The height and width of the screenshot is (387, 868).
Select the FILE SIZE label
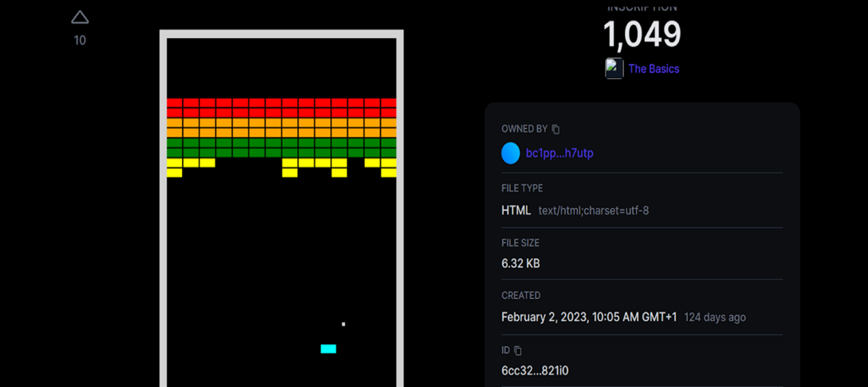[x=520, y=243]
